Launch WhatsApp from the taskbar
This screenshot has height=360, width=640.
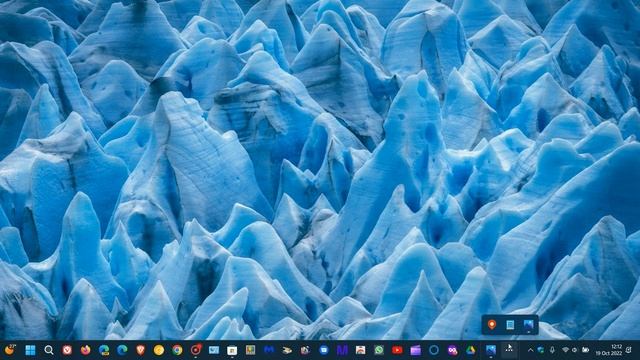(x=379, y=350)
